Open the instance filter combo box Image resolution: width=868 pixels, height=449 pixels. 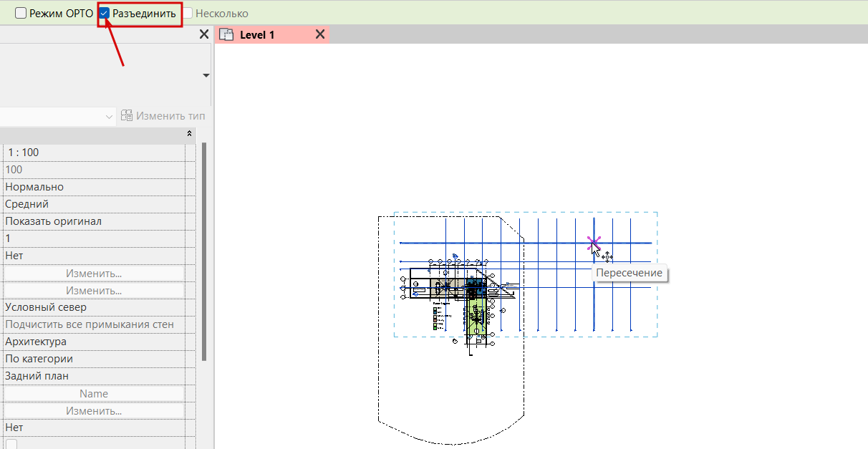coord(58,116)
